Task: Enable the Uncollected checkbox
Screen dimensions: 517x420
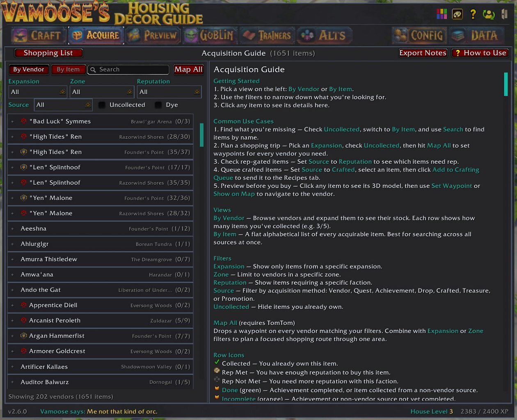Action: 102,105
